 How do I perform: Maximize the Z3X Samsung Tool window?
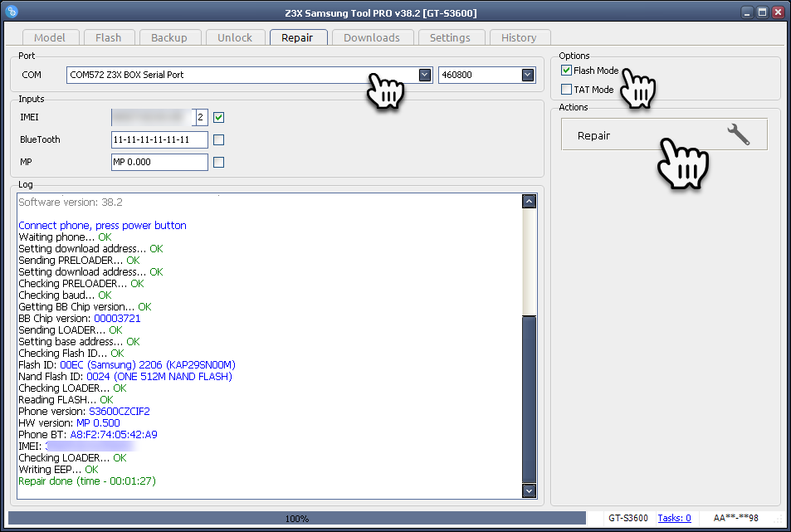[762, 12]
